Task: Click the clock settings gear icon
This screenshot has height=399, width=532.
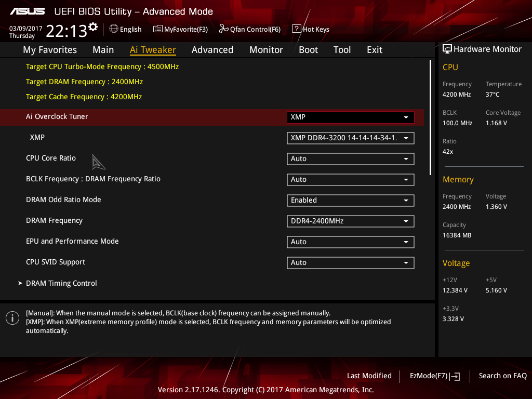Action: pyautogui.click(x=93, y=27)
